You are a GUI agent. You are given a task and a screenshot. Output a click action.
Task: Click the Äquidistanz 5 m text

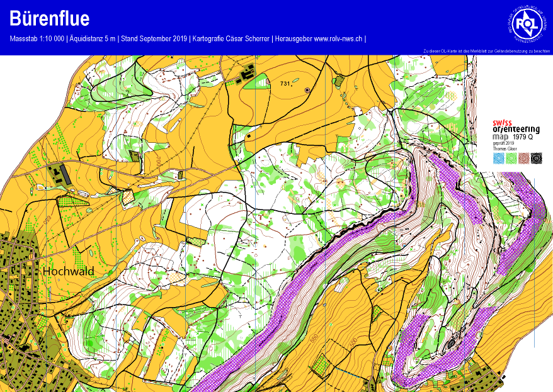pyautogui.click(x=93, y=39)
